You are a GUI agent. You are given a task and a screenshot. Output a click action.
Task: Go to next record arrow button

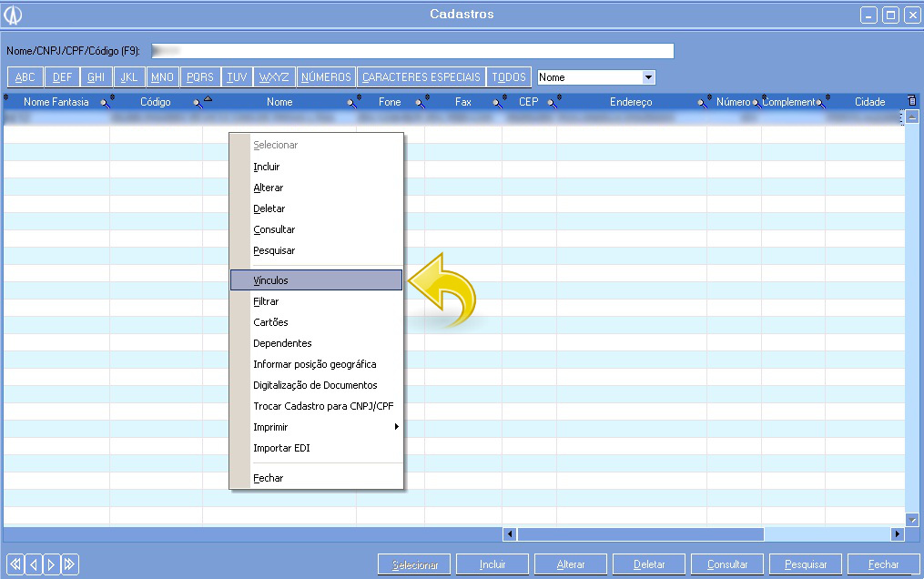(51, 564)
